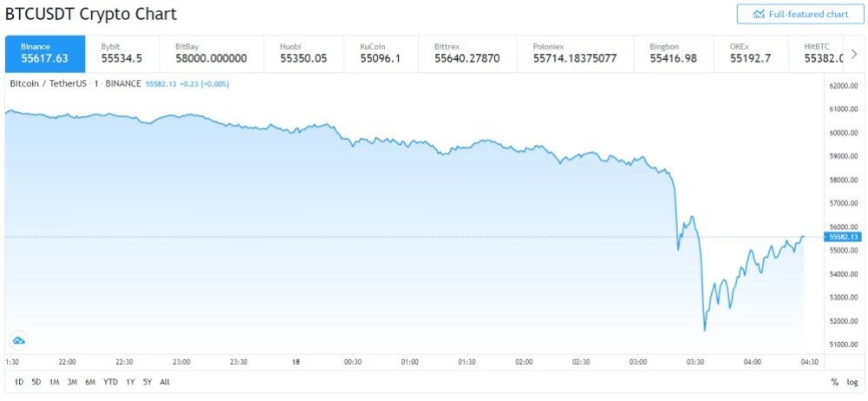
Task: Select the Poloniex exchange tab
Action: [x=575, y=55]
